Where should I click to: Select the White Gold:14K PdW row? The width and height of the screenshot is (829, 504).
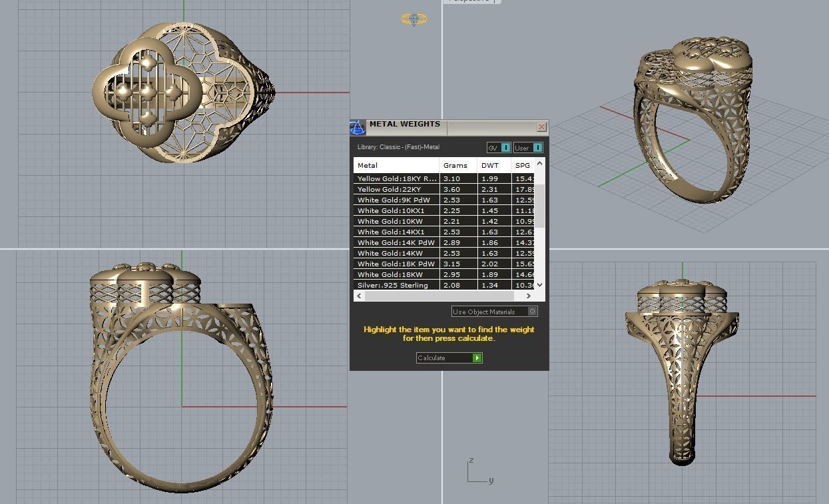pos(443,242)
